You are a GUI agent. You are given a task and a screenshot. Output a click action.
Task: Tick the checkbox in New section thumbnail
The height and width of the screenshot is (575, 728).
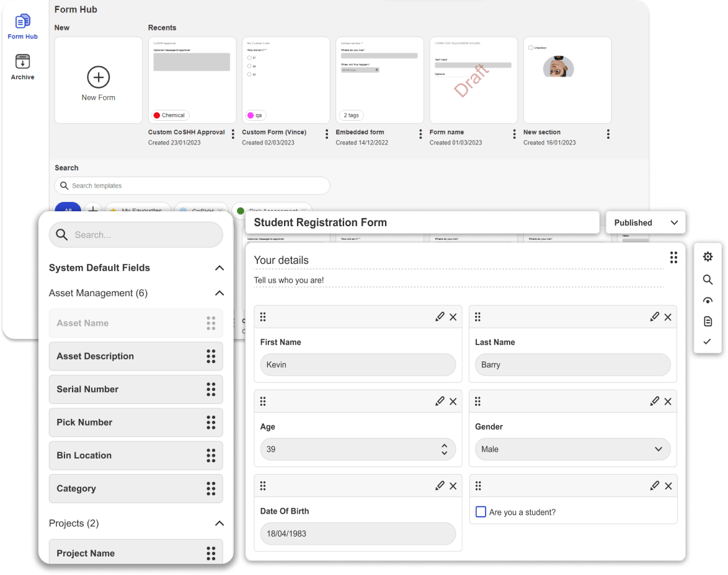tap(531, 47)
